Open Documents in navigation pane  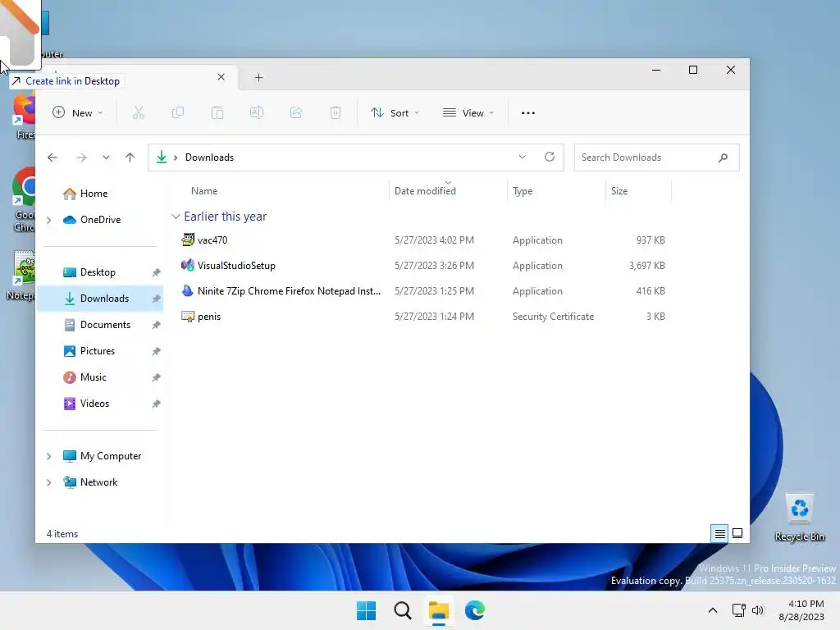(99, 325)
